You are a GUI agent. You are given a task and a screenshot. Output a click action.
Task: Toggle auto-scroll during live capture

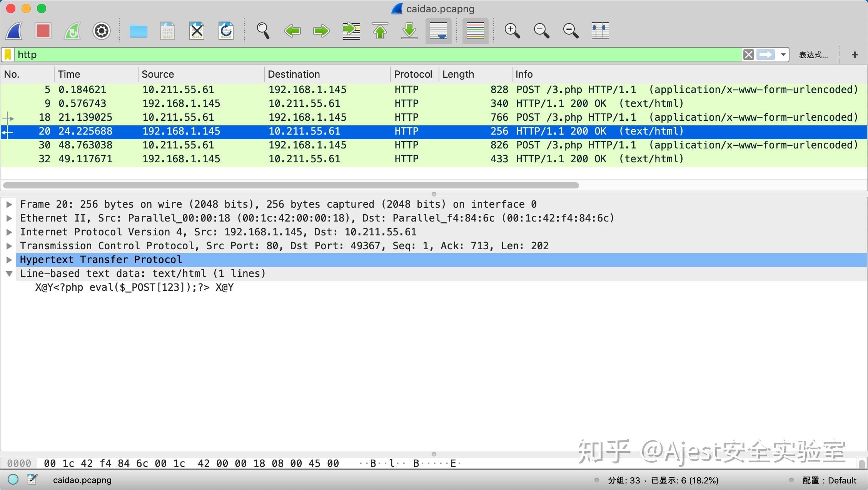tap(438, 31)
